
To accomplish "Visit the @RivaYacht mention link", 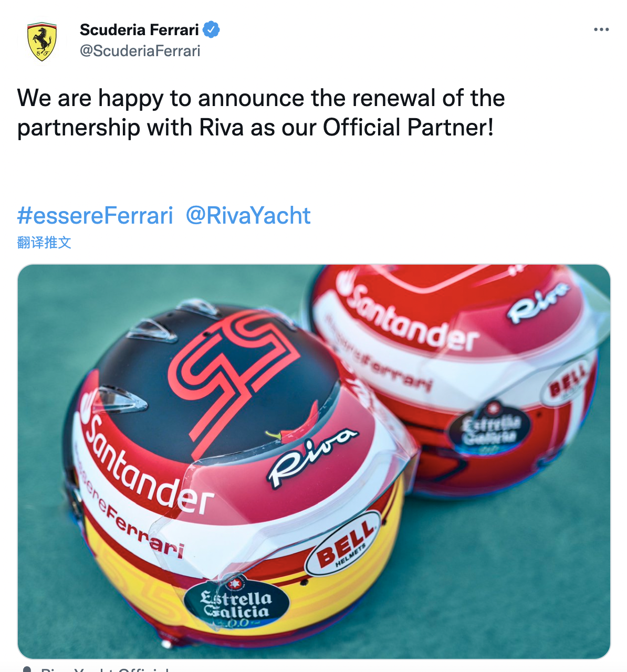I will click(x=248, y=216).
